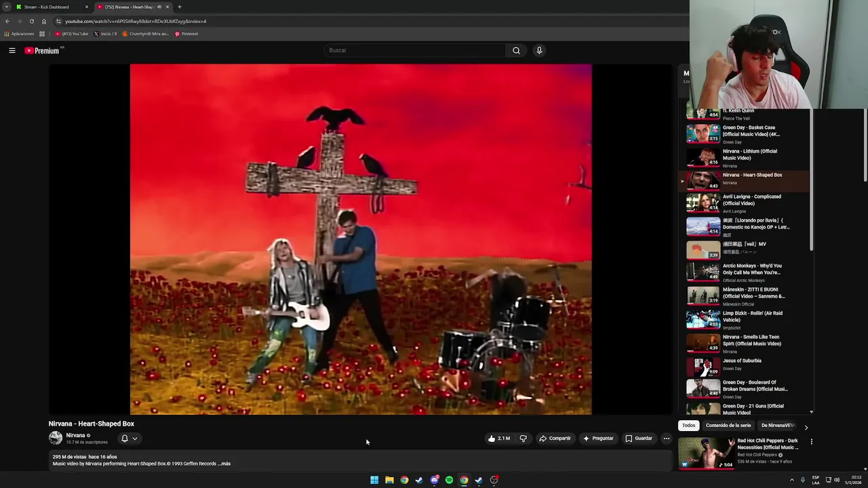Select Jesus of Suburbia playlist item

pos(745,367)
